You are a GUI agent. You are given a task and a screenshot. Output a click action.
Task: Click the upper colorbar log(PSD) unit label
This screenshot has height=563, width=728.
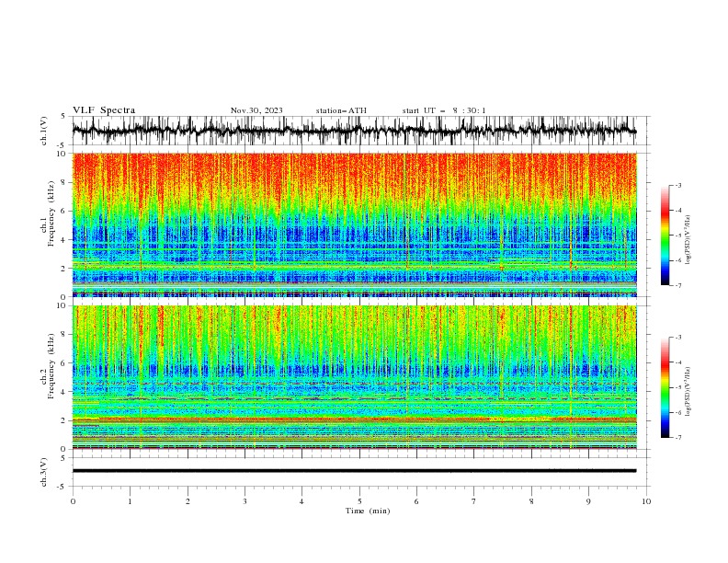[688, 240]
